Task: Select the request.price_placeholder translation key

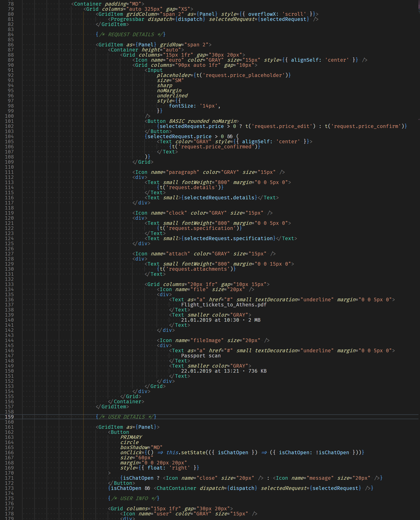Action: [244, 75]
